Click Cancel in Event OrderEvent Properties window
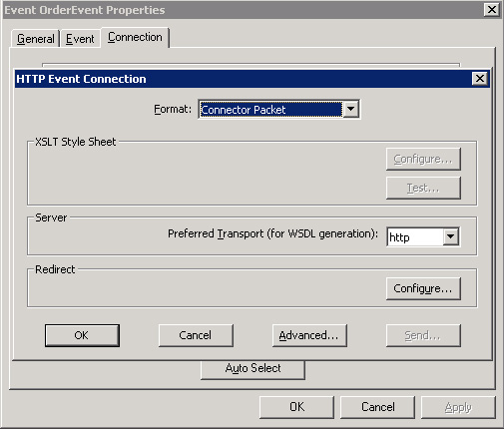This screenshot has width=504, height=429. click(x=377, y=407)
